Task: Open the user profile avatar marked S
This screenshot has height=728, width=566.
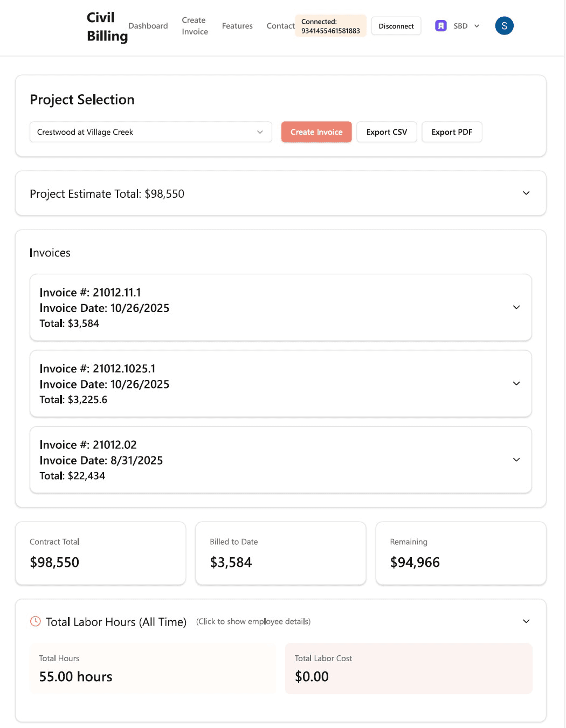Action: tap(504, 25)
